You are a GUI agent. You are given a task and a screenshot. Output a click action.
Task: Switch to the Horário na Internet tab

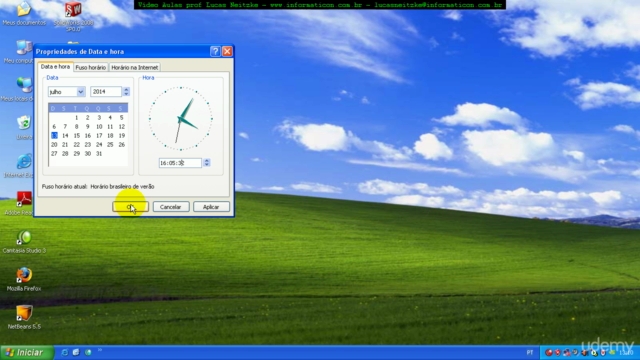click(134, 67)
